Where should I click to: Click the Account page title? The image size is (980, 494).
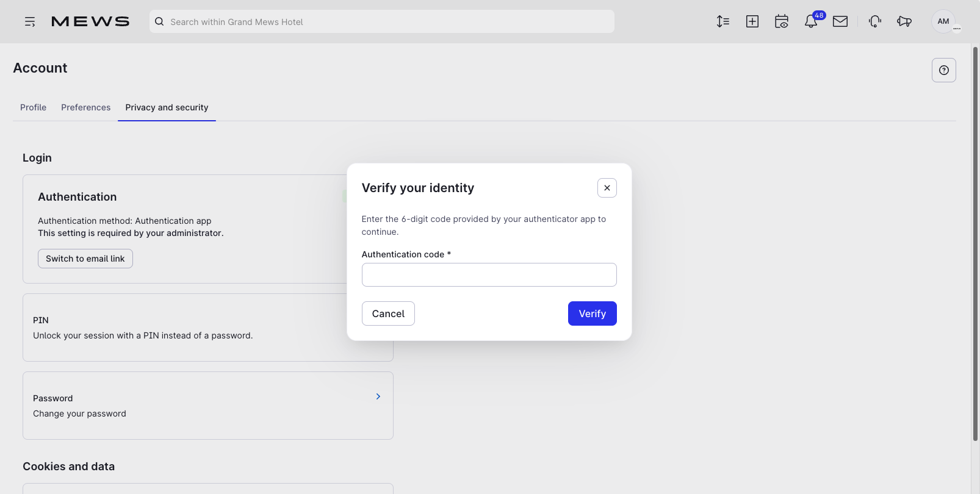click(x=40, y=68)
